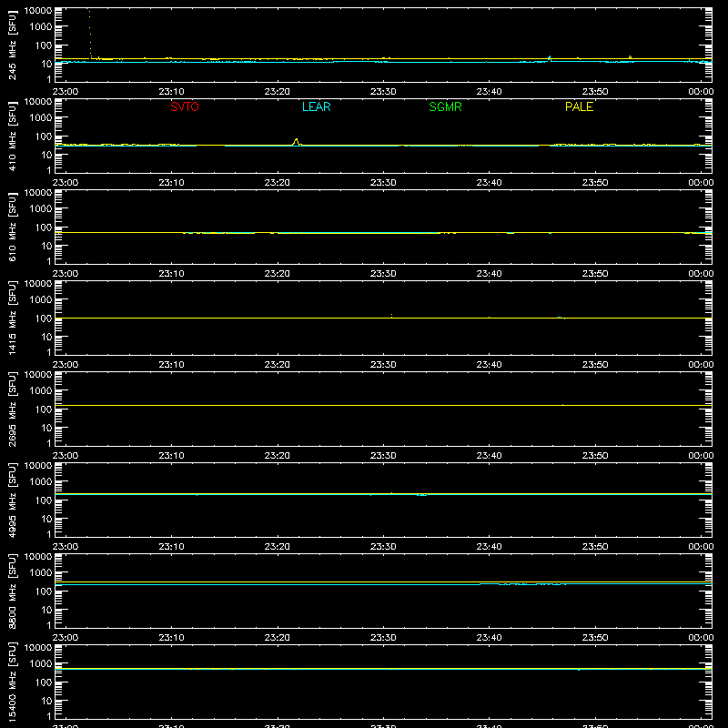Select the 1415 MHz [SFU] axis title
The width and height of the screenshot is (728, 728).
click(x=12, y=318)
